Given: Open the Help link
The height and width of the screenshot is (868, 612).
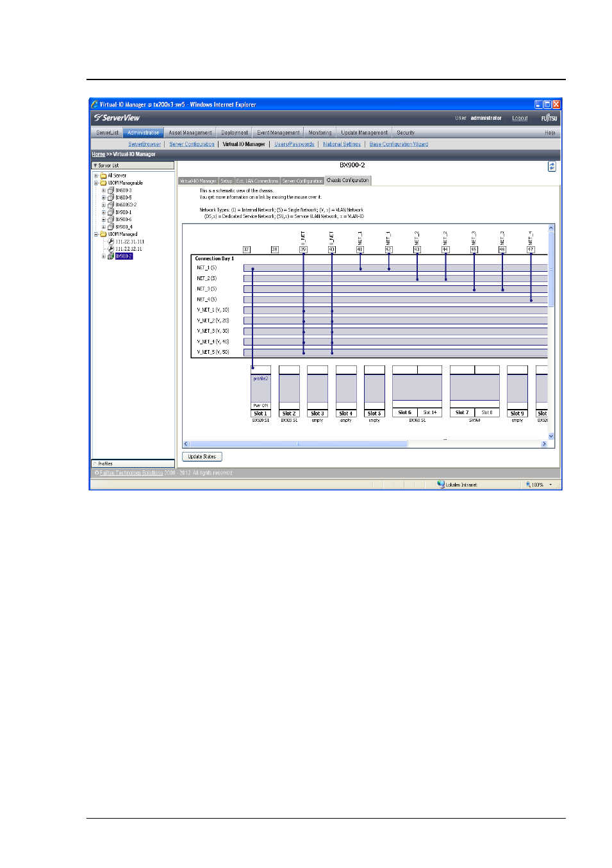Looking at the screenshot, I should (550, 133).
